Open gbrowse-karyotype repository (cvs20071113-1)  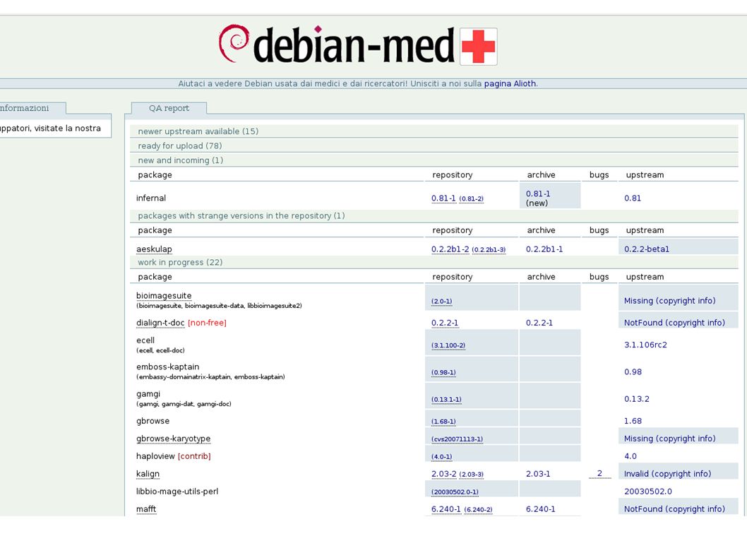[x=457, y=439]
